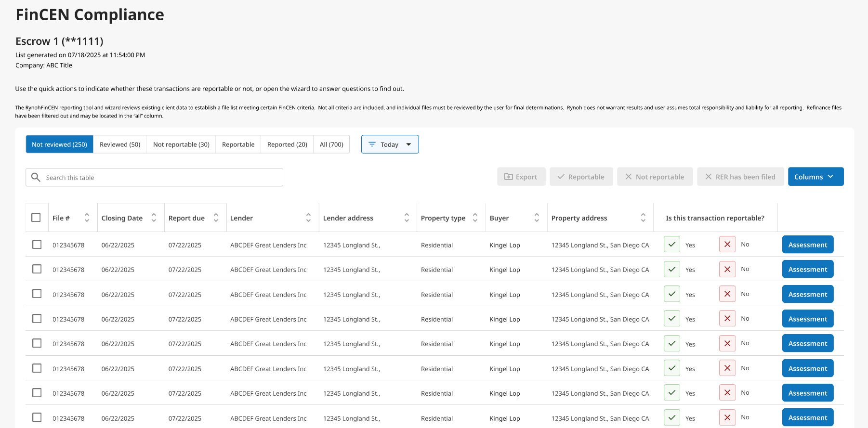Click the red No X icon in first row
Viewport: 868px width, 428px height.
point(727,245)
